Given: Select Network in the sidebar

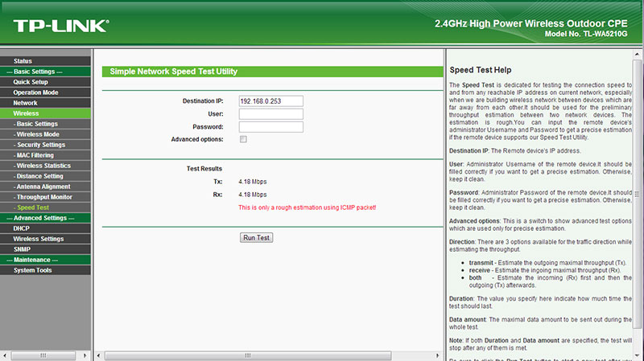Looking at the screenshot, I should click(x=25, y=103).
